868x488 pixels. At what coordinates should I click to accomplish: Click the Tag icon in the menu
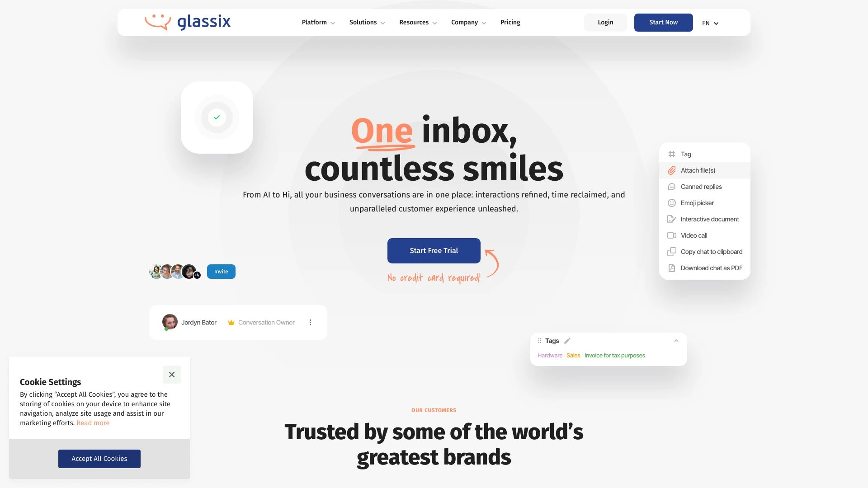click(x=672, y=155)
